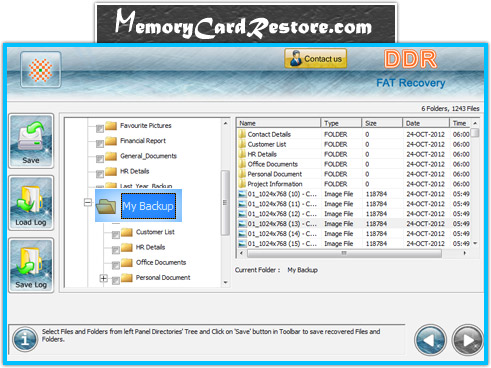Viewport: 491px width, 368px height.
Task: Click the file list vertical scrollbar thumb
Action: tap(475, 133)
